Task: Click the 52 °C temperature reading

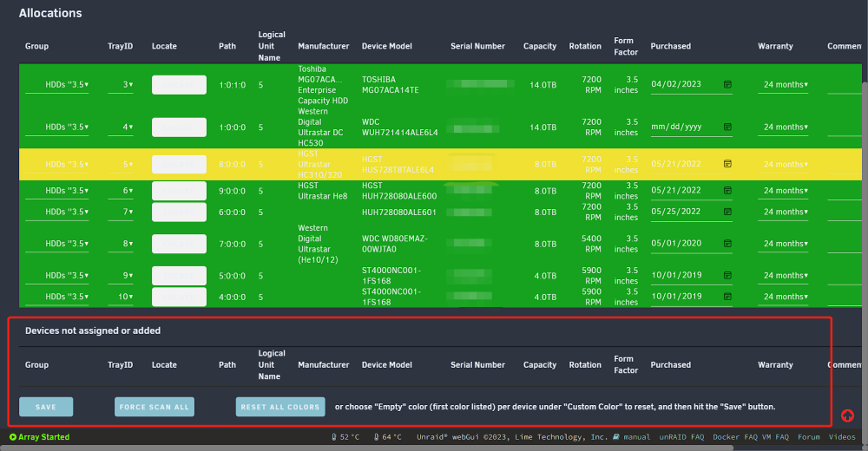Action: [x=349, y=437]
